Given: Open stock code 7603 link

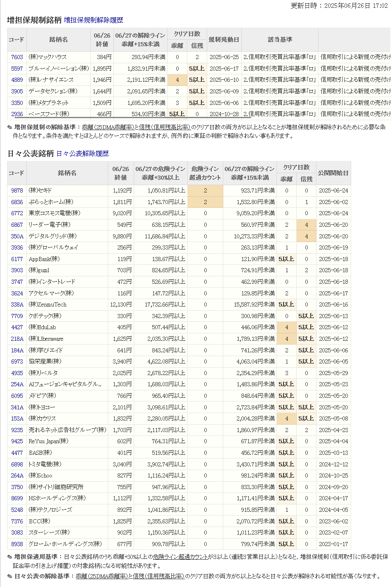Looking at the screenshot, I should pos(17,57).
